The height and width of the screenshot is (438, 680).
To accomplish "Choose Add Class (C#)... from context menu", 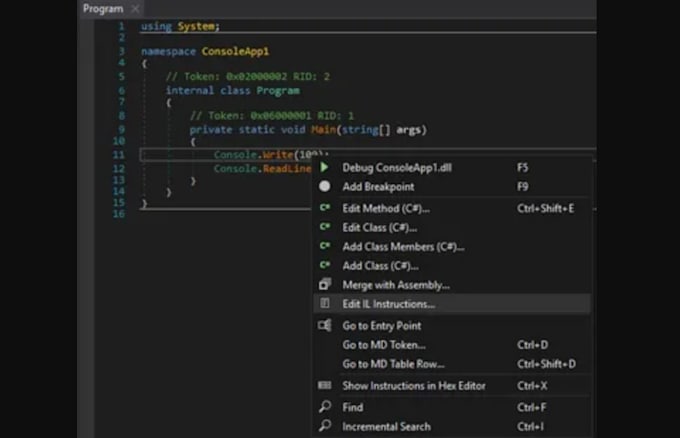I will [x=380, y=266].
